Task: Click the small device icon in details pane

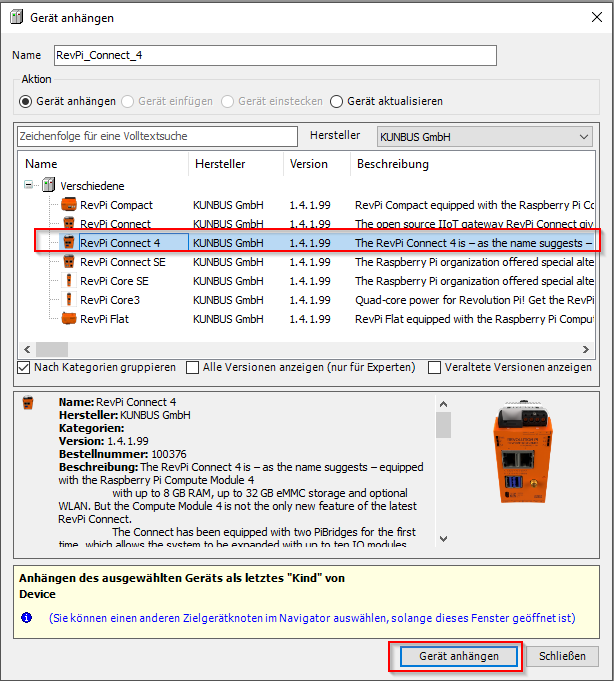Action: [x=28, y=403]
